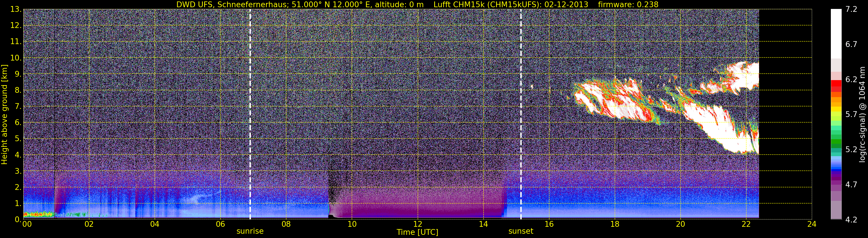Viewport: 868px width, 238px height.
Task: Click the x-axis tick label '14'
Action: pos(483,224)
